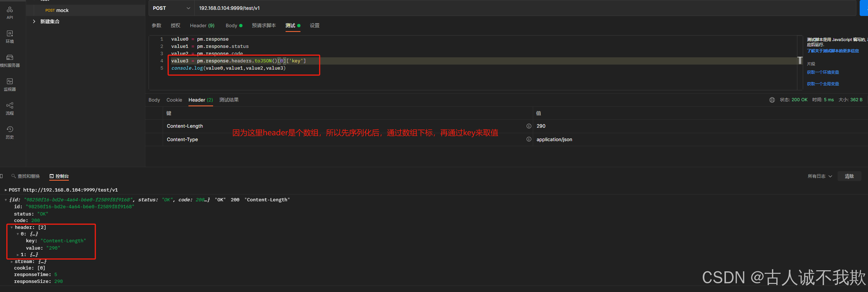868x292 pixels.
Task: Click cookie: [0] in console
Action: (x=30, y=268)
